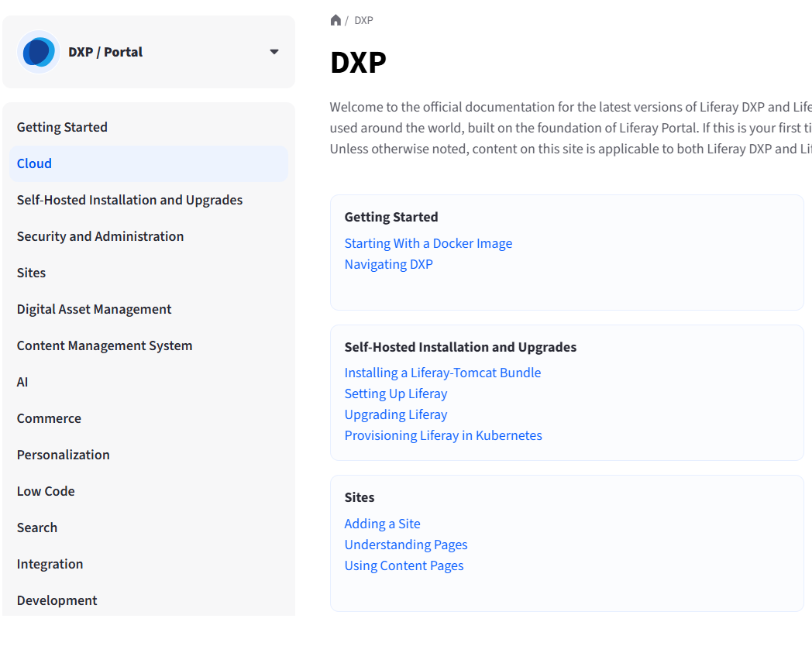Open Adding a Site article
The height and width of the screenshot is (646, 812).
pos(382,524)
